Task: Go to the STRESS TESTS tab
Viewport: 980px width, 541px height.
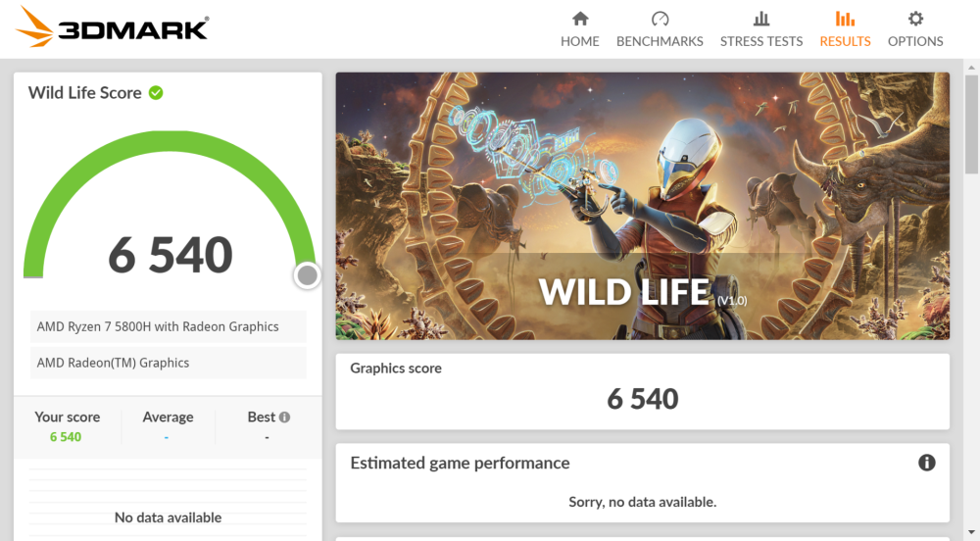Action: pos(761,41)
